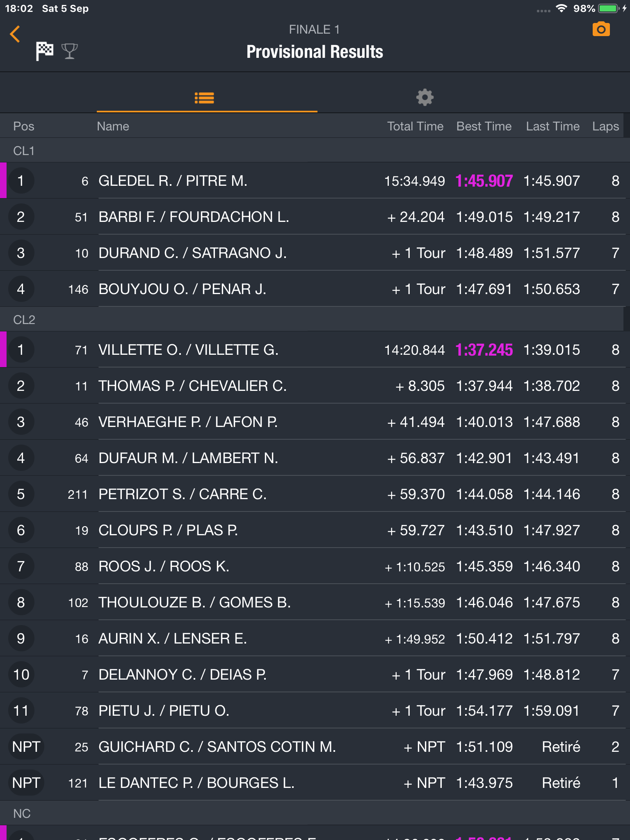Tap the orange camera screenshot icon
The width and height of the screenshot is (630, 840).
tap(601, 30)
